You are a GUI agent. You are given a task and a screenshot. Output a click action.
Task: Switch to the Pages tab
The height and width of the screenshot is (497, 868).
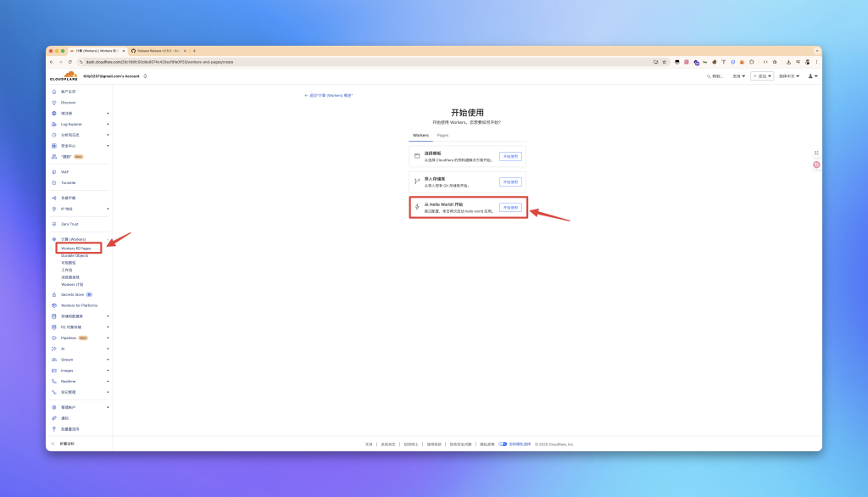[442, 135]
